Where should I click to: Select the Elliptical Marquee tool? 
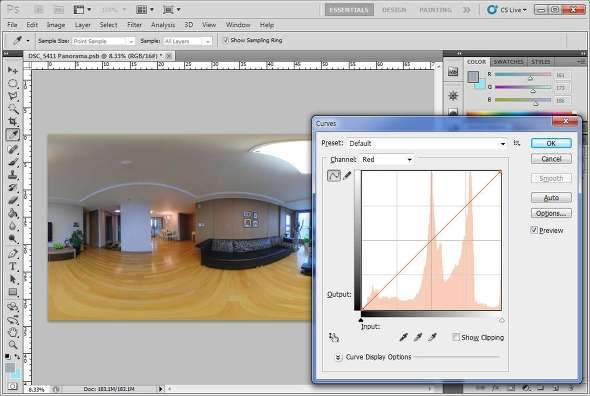click(12, 83)
